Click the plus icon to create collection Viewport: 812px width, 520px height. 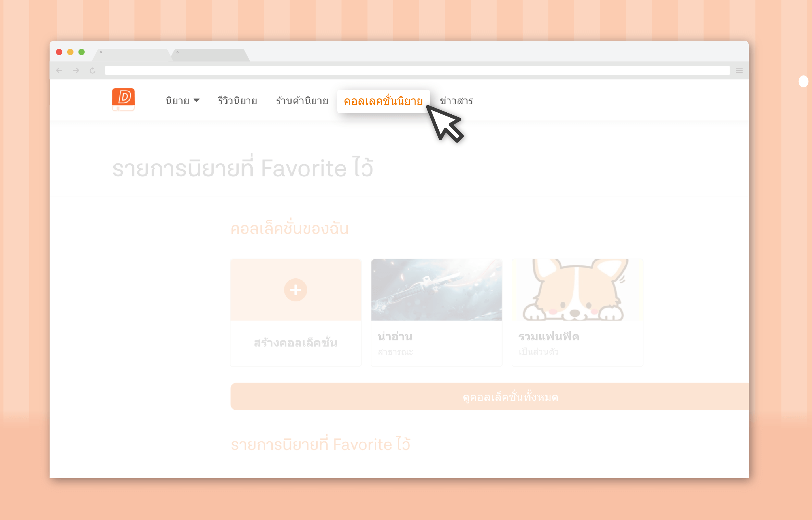296,290
